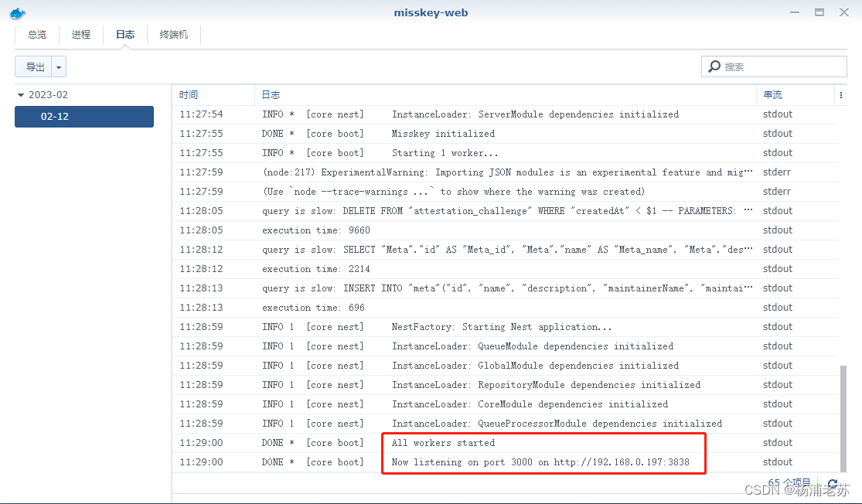Select the 'ServerModule dependencies initialized' row
This screenshot has height=504, width=862.
(506, 114)
